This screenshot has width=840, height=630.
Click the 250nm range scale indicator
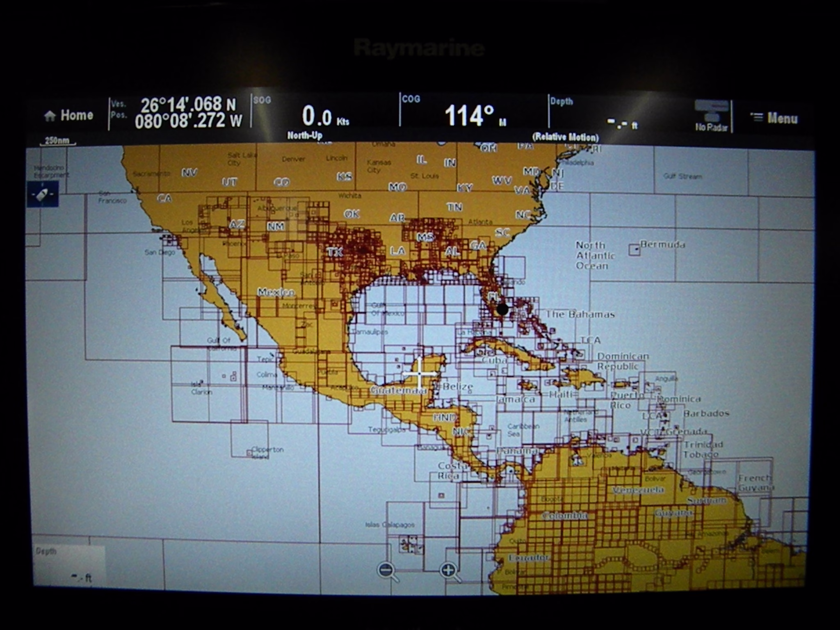click(57, 141)
